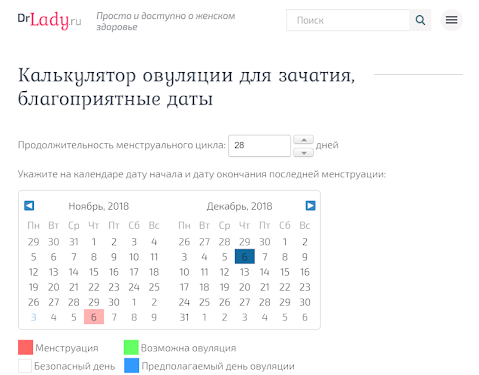Screen dimensions: 479x375
Task: Increase cycle length with up stepper
Action: 303,140
